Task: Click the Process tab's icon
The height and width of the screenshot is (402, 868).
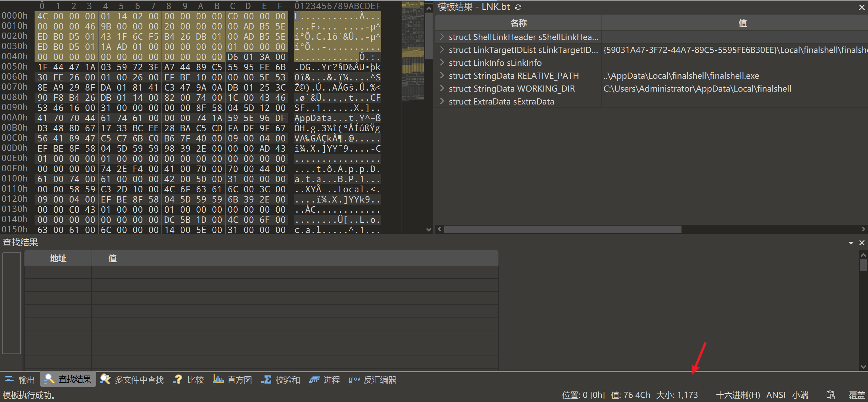Action: click(x=314, y=380)
